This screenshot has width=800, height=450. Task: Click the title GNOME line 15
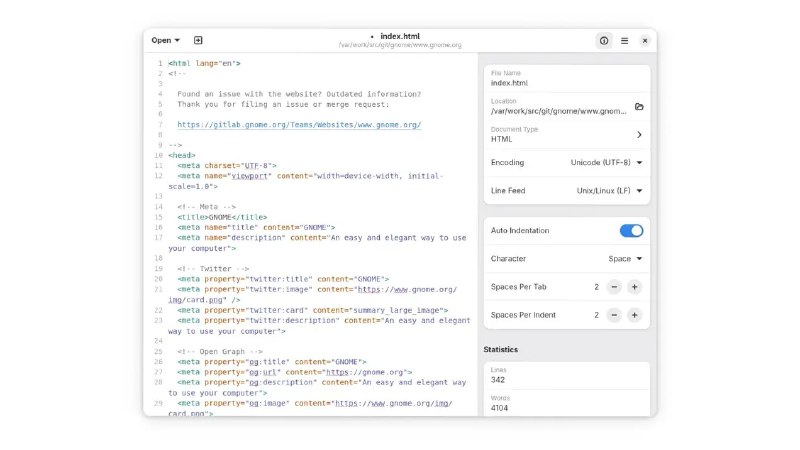222,217
